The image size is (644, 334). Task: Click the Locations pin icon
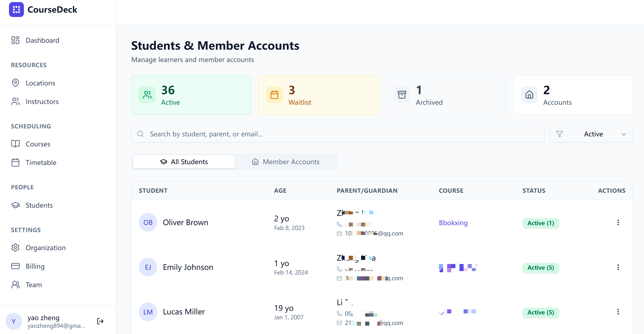click(x=15, y=83)
